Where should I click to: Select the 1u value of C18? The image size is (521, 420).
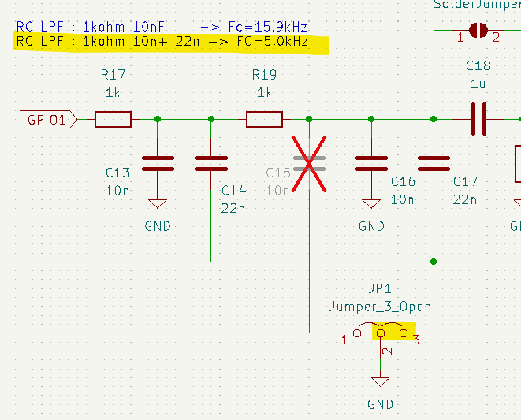coord(478,84)
